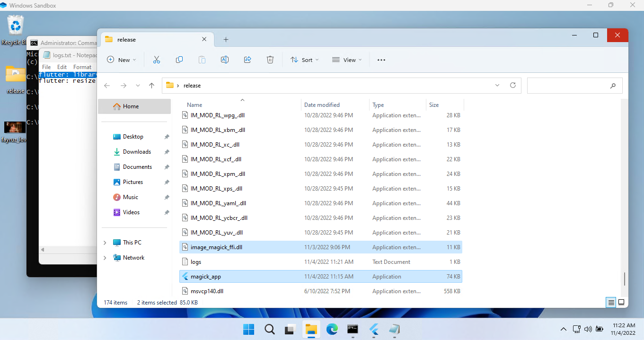Paste from the clipboard

pyautogui.click(x=202, y=60)
